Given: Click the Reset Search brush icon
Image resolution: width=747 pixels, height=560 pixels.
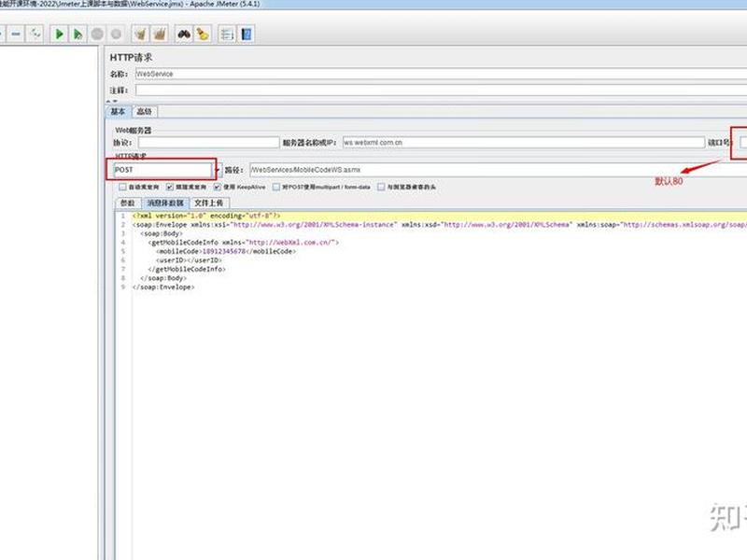Looking at the screenshot, I should (203, 35).
